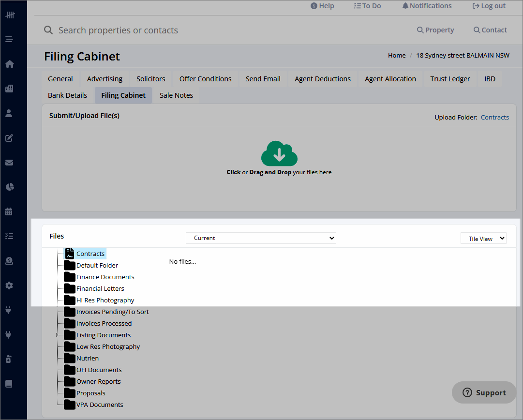Click the Contact search button
Image resolution: width=523 pixels, height=420 pixels.
click(490, 30)
